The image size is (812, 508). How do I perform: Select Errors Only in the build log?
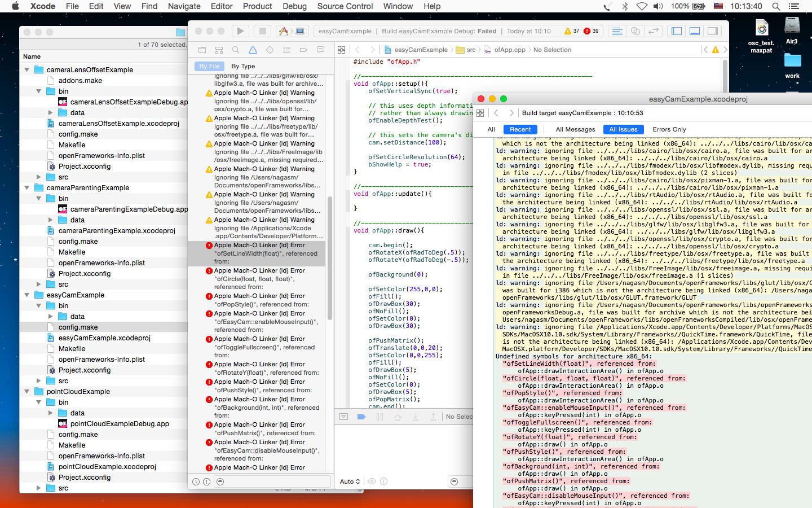point(669,129)
